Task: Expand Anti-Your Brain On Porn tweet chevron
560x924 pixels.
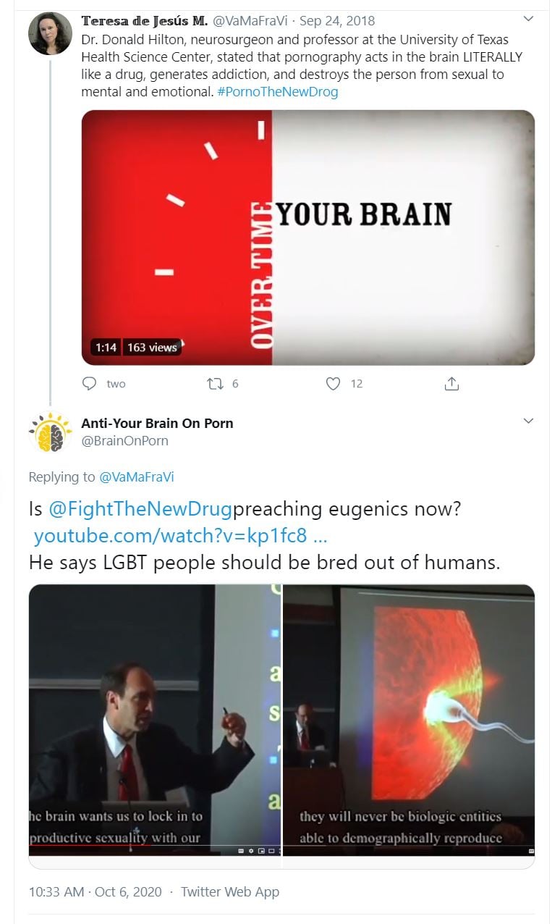Action: click(x=528, y=421)
